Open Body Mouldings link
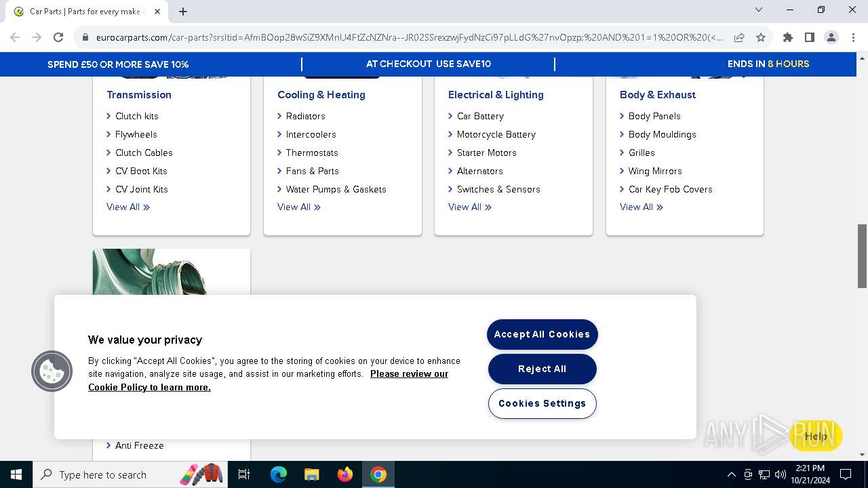The height and width of the screenshot is (488, 868). [662, 134]
